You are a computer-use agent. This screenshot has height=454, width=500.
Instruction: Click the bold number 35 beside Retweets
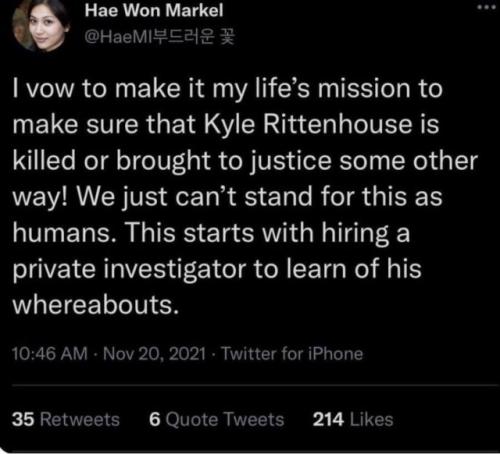(23, 419)
